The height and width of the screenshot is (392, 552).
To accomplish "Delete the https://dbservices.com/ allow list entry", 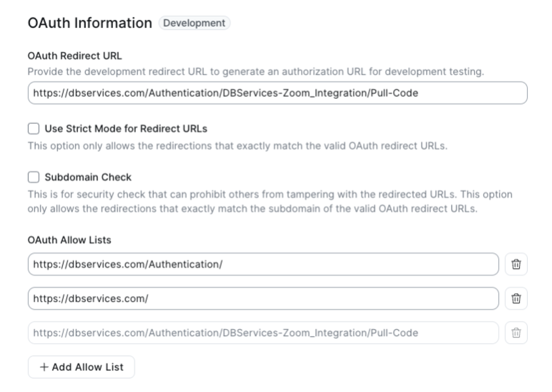I will point(516,298).
